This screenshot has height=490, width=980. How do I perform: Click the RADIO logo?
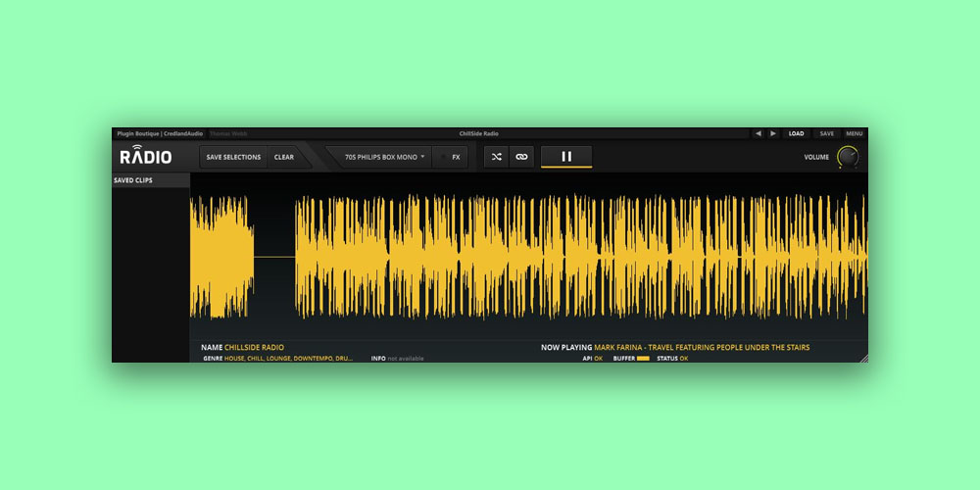click(x=146, y=156)
